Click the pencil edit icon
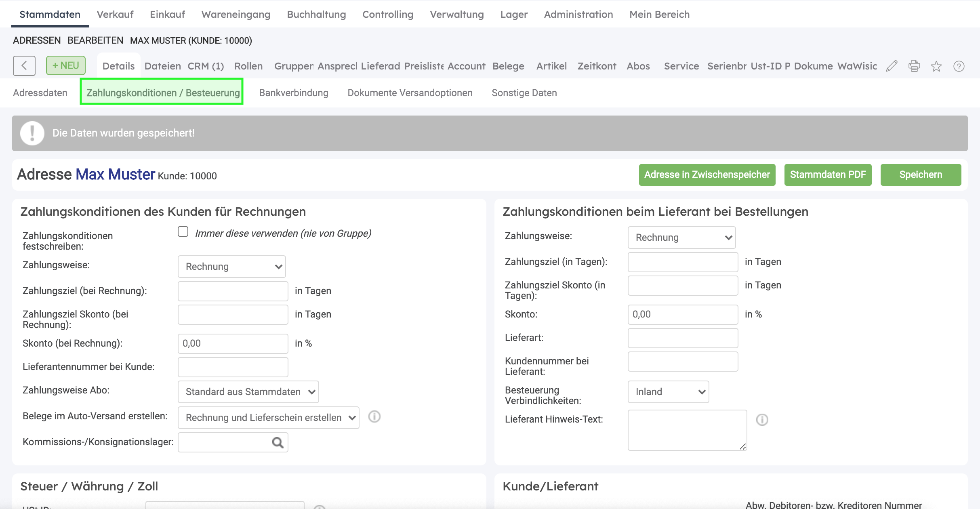This screenshot has height=509, width=980. (x=892, y=66)
